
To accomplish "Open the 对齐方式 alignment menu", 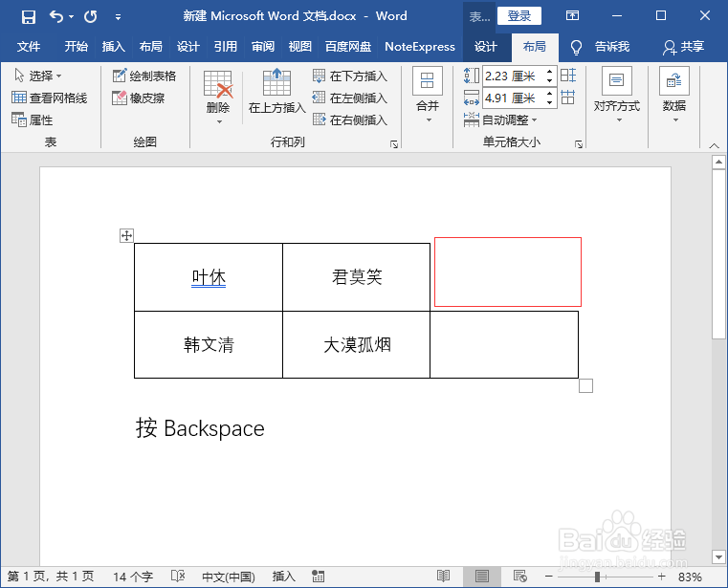I will pos(617,95).
